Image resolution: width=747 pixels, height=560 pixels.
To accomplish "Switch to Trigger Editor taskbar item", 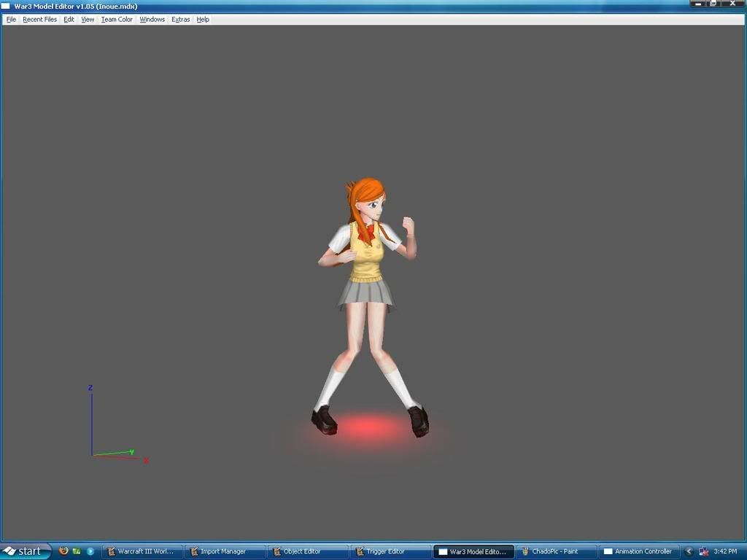I will pos(390,551).
